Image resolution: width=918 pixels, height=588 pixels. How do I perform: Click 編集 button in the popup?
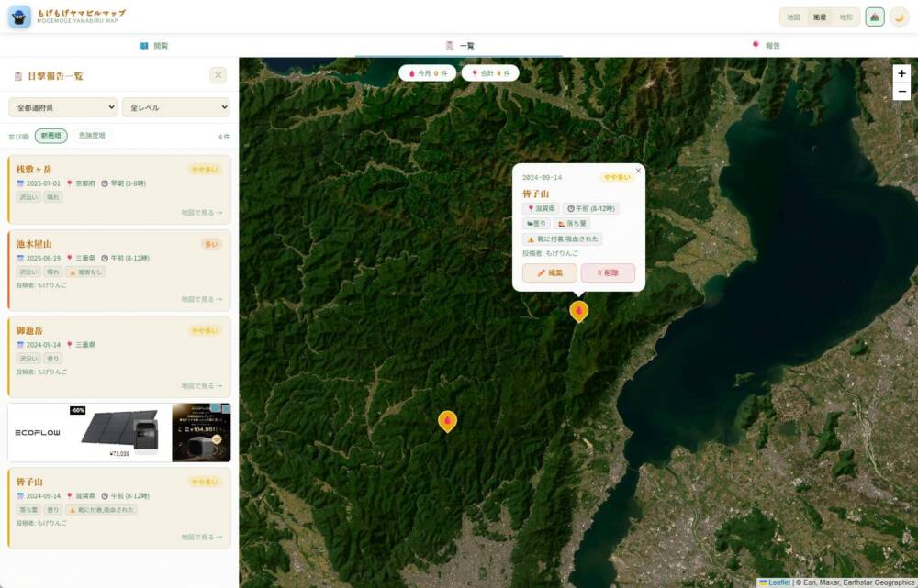tap(550, 272)
